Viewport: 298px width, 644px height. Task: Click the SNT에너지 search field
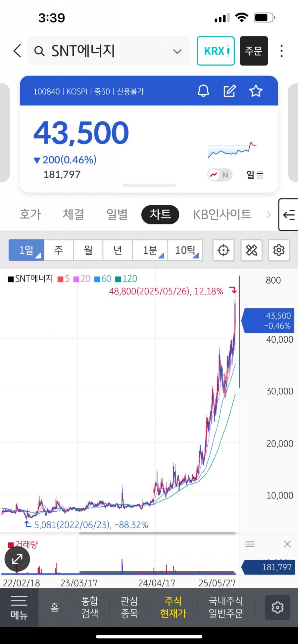[109, 51]
